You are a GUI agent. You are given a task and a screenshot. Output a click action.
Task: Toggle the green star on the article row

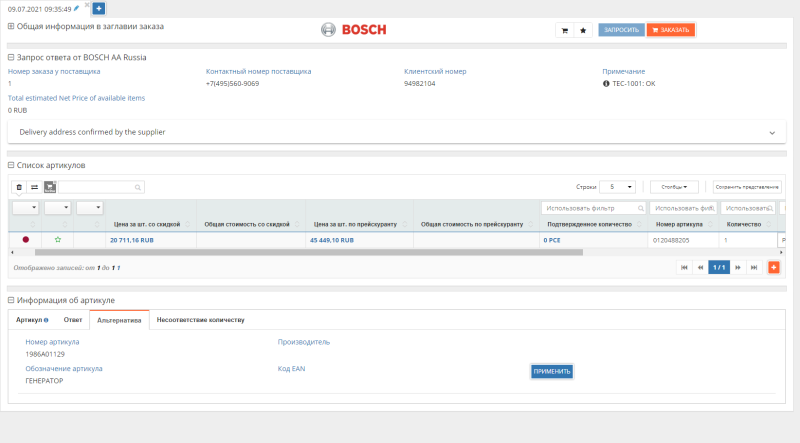pyautogui.click(x=58, y=240)
